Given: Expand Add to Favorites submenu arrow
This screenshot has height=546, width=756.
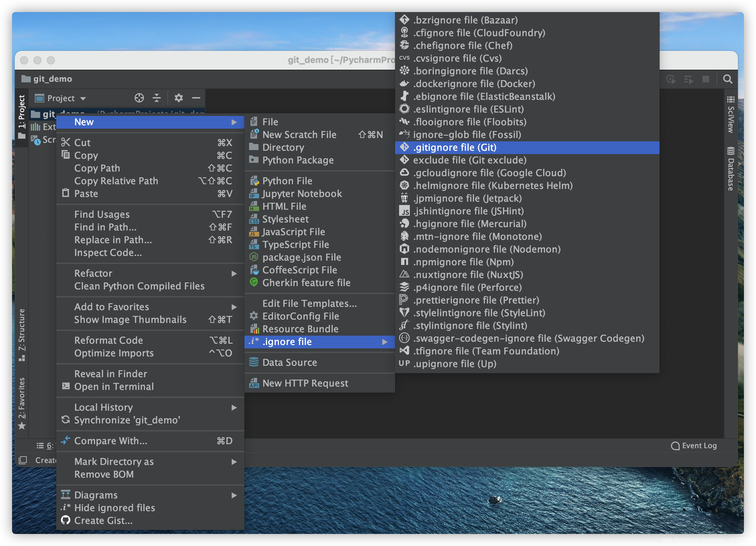Looking at the screenshot, I should tap(234, 307).
